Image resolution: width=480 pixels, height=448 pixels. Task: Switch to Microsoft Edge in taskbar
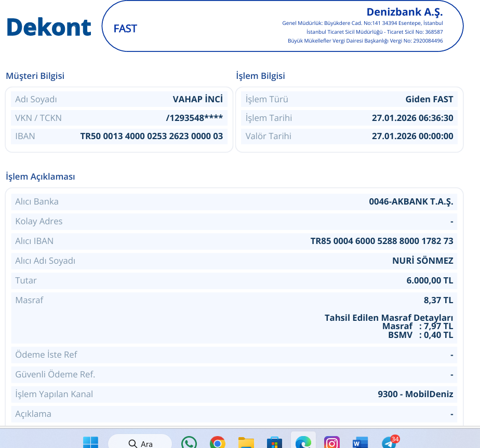303,442
